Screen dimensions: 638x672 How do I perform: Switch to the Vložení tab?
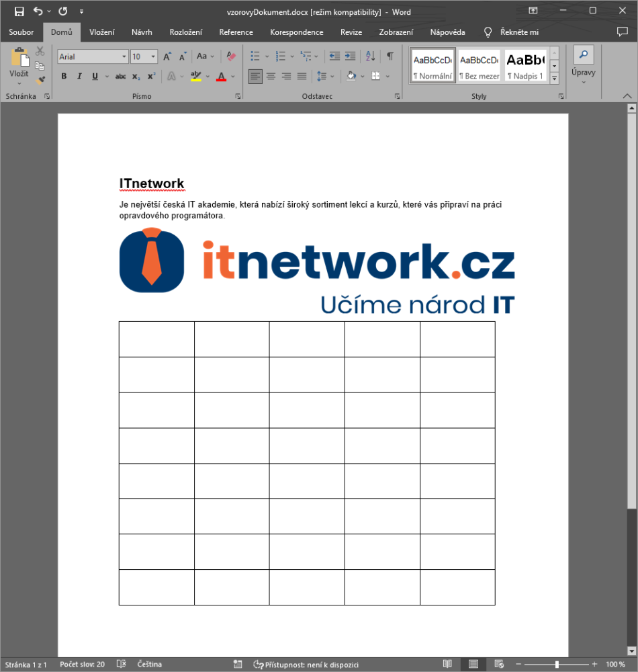click(102, 32)
